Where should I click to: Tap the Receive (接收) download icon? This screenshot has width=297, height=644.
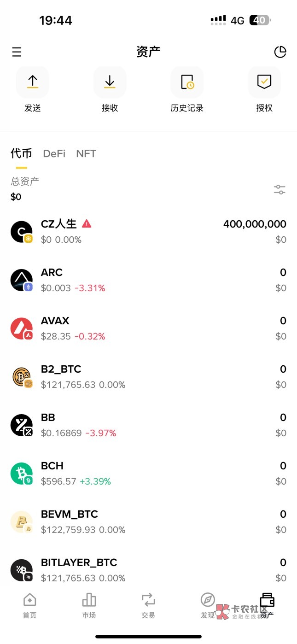(110, 82)
